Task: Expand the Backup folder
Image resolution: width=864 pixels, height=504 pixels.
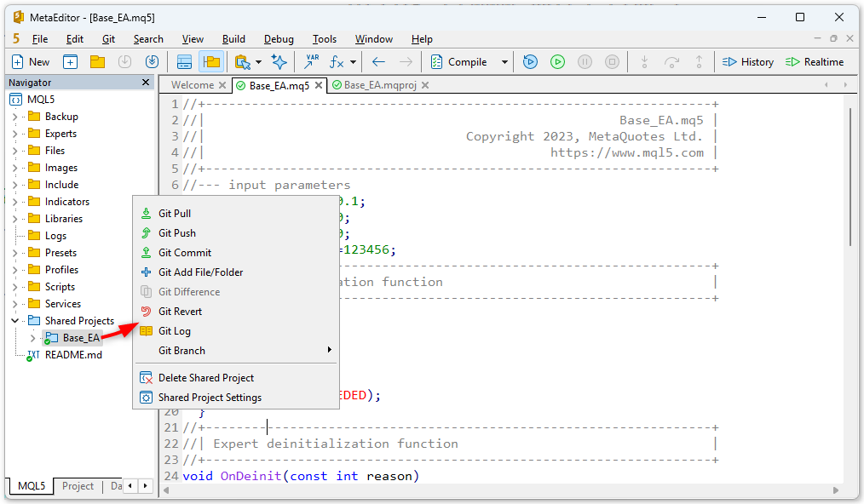Action: coord(14,117)
